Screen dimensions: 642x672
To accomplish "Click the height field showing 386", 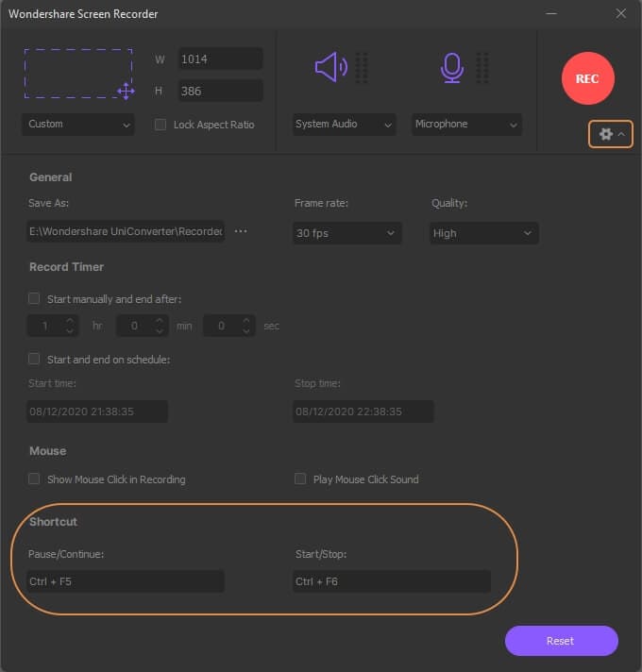I will click(220, 91).
